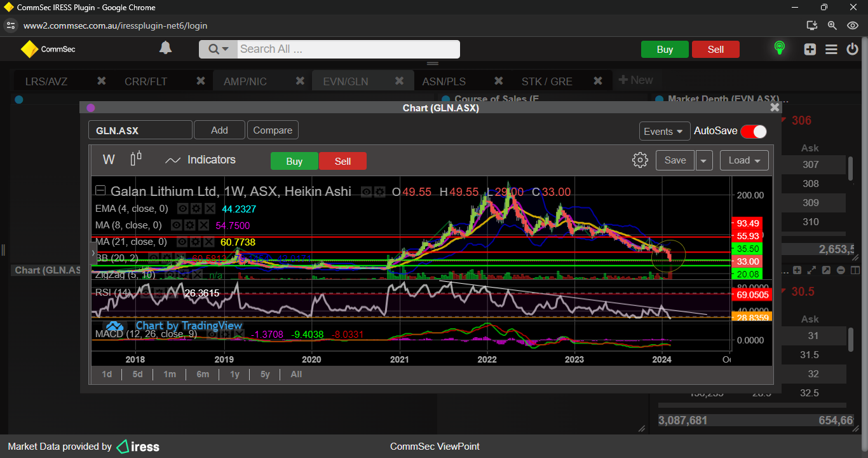Toggle visibility of MA (21, close, 0)
Image resolution: width=868 pixels, height=458 pixels.
click(182, 242)
